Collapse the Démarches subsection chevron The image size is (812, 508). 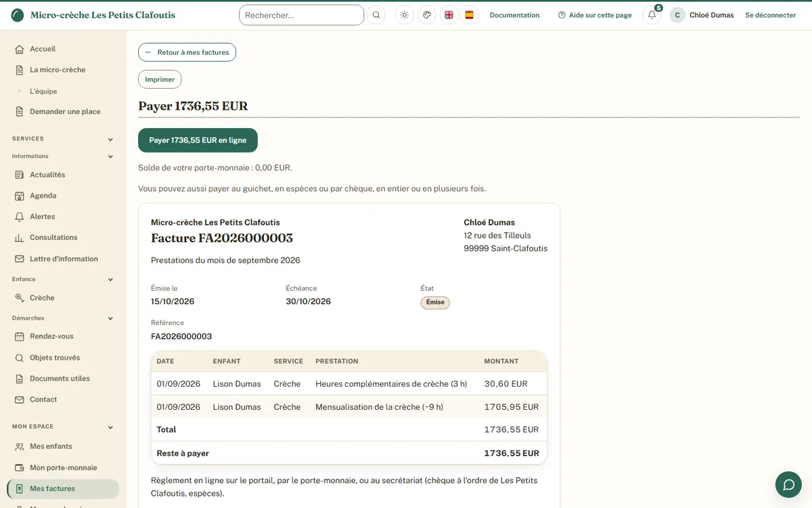click(110, 318)
